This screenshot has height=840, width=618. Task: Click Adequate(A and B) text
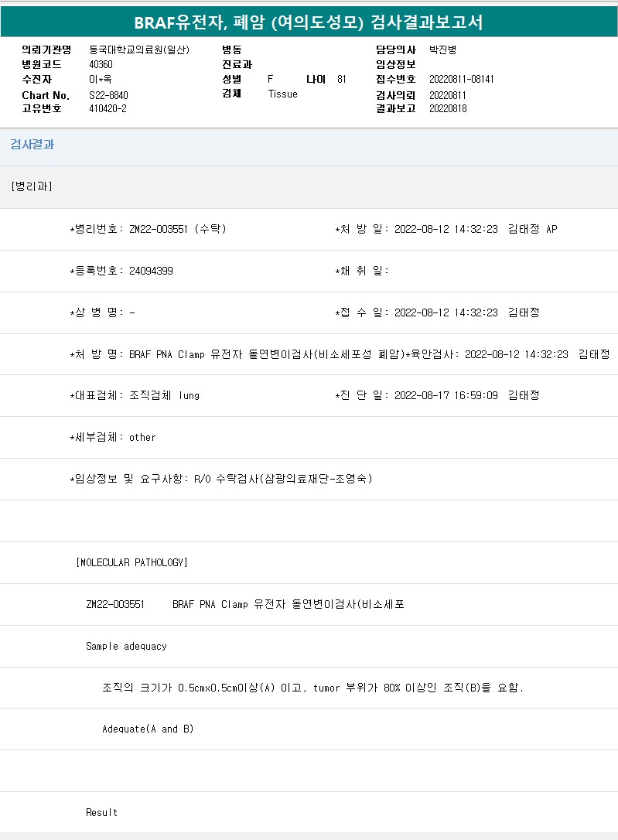coord(148,729)
